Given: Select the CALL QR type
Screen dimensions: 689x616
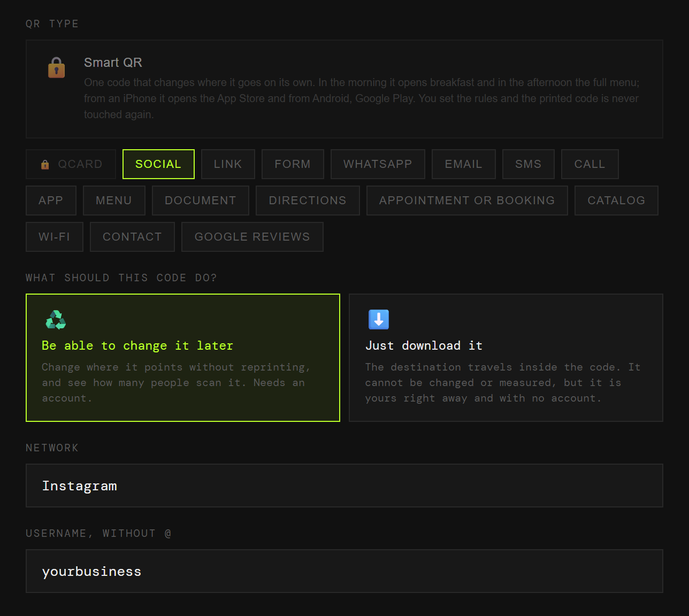Looking at the screenshot, I should (590, 164).
